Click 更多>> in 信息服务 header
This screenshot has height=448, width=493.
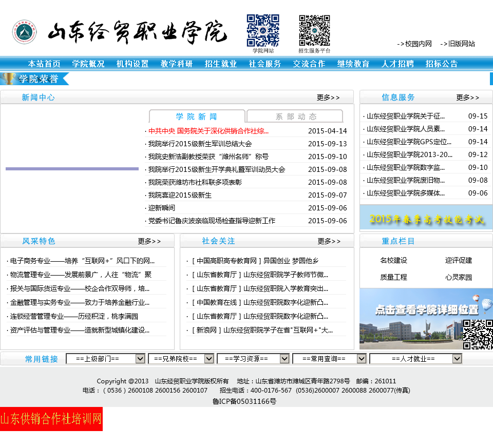pos(467,98)
